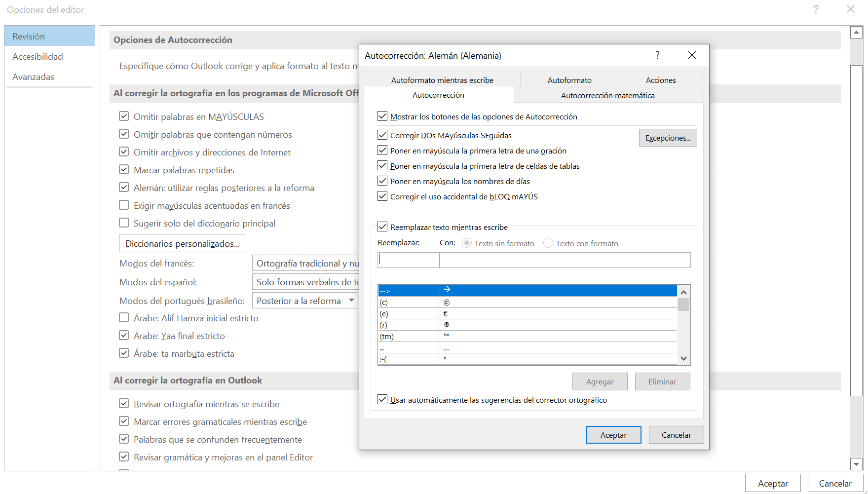Select the (c) copyright replacement row

coord(528,302)
